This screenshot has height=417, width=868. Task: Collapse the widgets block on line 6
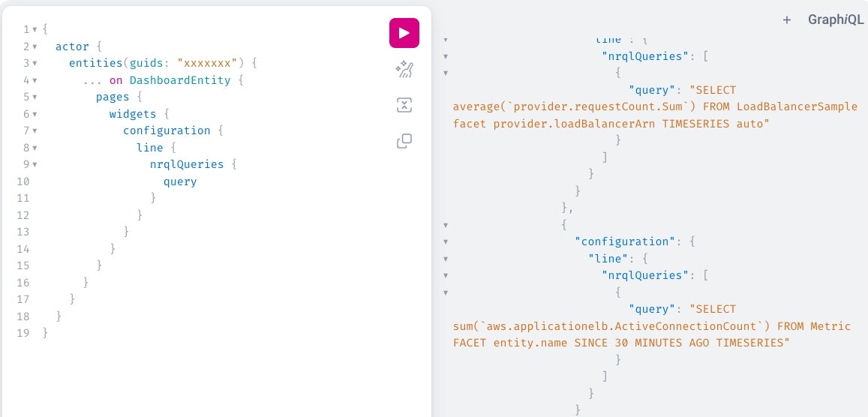coord(35,114)
